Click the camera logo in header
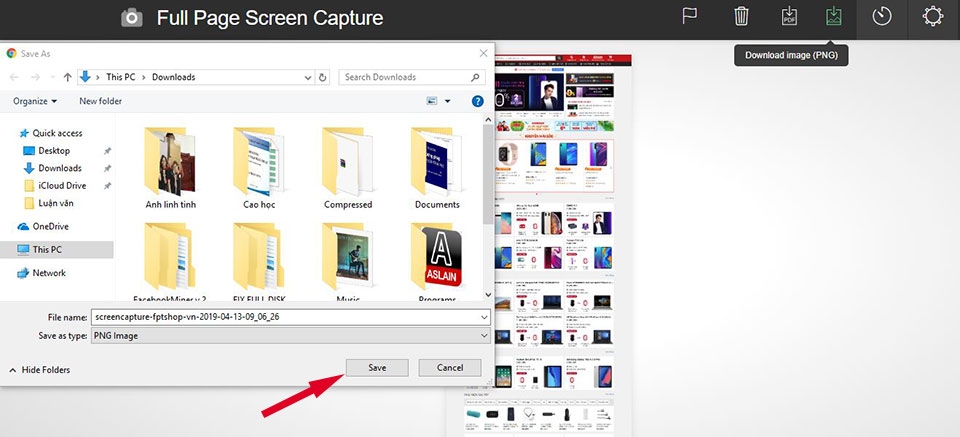This screenshot has width=960, height=437. point(132,18)
